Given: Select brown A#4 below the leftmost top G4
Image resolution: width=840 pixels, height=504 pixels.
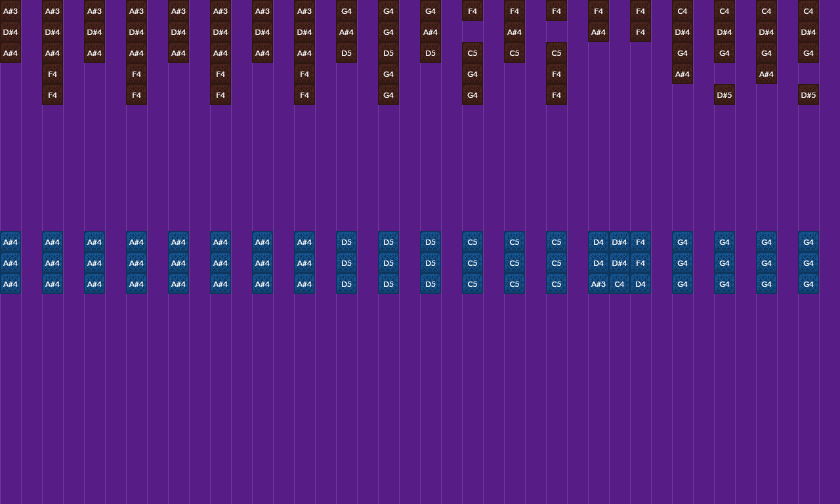Looking at the screenshot, I should point(346,32).
